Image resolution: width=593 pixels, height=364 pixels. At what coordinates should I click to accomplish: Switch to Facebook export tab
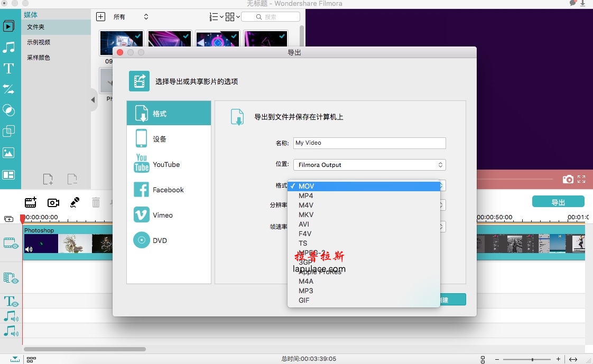click(169, 189)
